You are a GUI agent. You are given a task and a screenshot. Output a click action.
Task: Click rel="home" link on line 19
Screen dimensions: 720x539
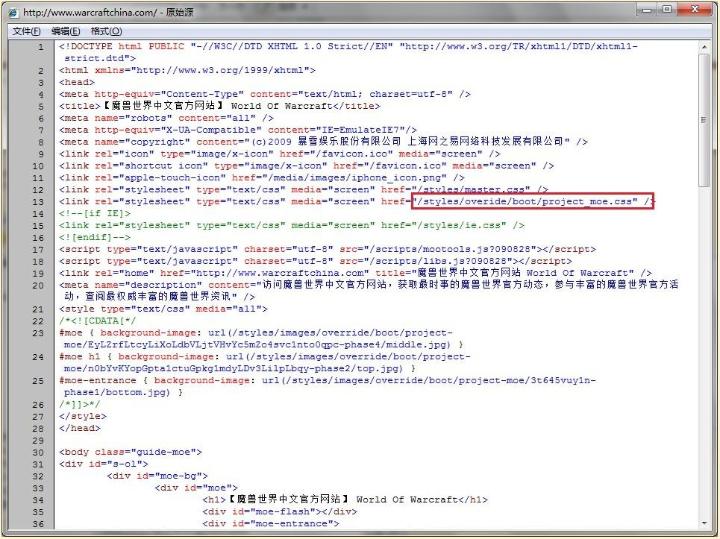(x=355, y=273)
